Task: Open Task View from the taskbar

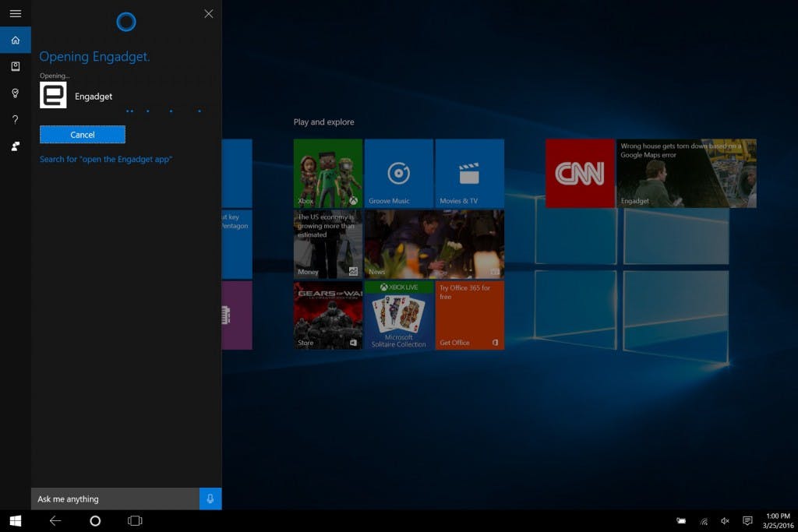Action: 135,521
